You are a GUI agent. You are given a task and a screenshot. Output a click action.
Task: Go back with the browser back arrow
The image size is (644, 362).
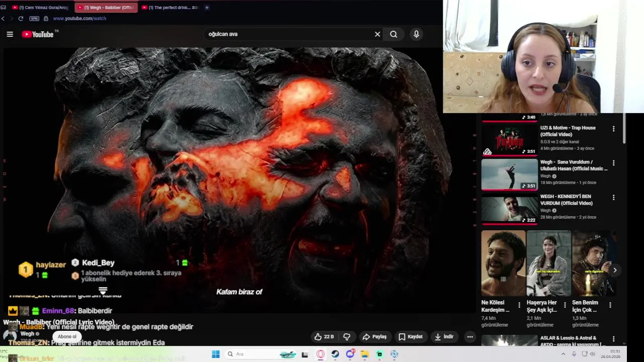coord(3,19)
